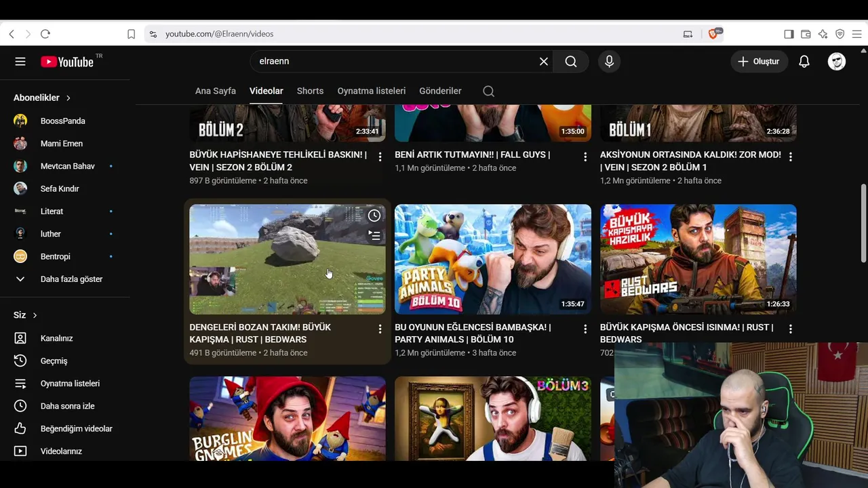View site information next to the URL
The width and height of the screenshot is (868, 488).
[153, 34]
